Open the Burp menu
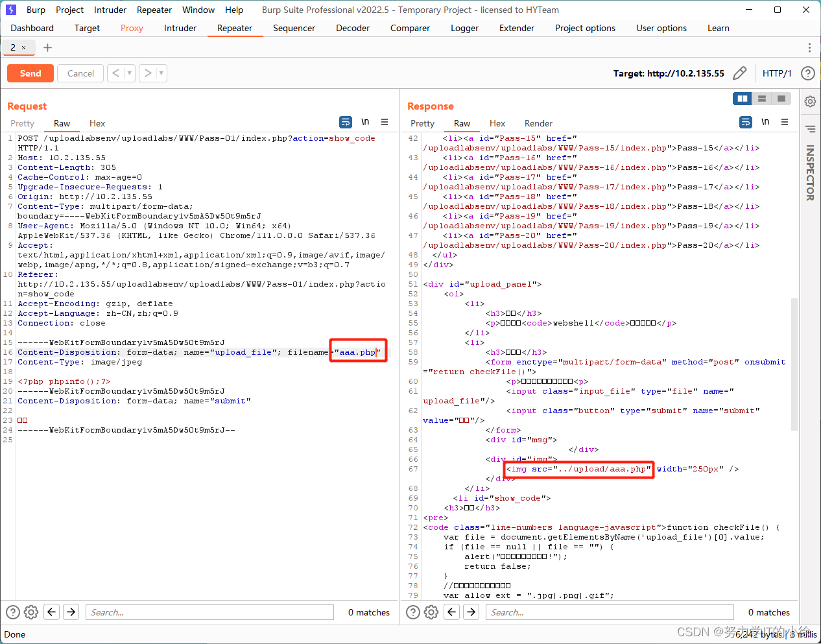 click(36, 10)
